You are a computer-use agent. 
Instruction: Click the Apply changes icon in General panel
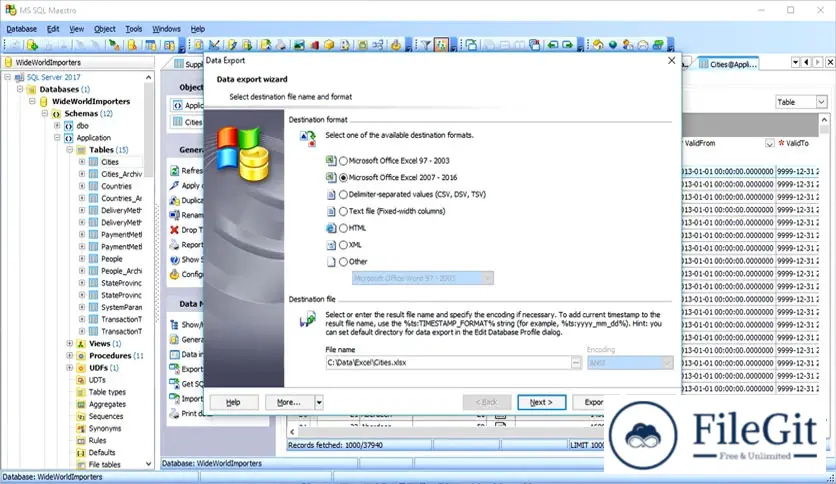tap(174, 185)
